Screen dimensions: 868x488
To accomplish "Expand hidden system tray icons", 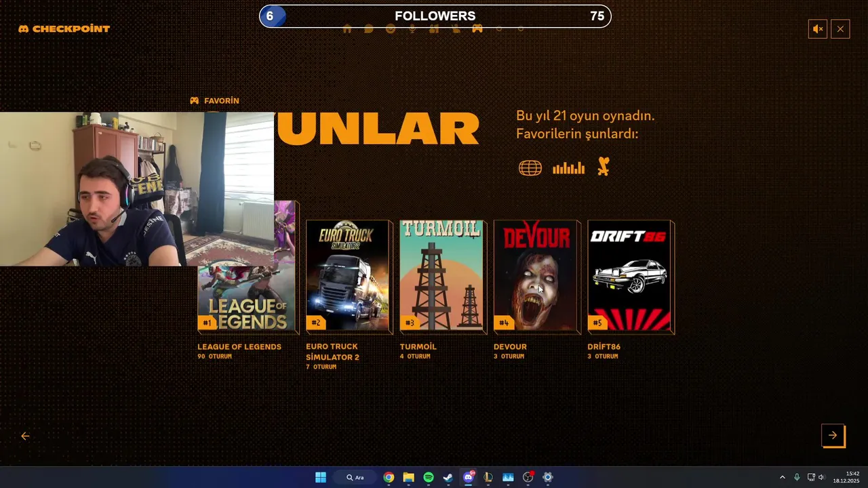I will click(x=782, y=477).
